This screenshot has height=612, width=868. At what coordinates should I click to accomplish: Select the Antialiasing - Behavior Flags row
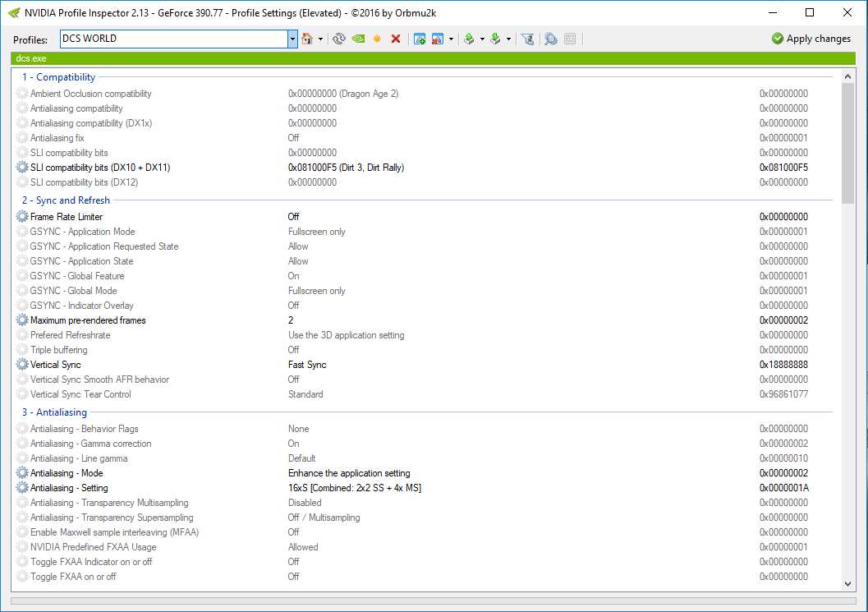(424, 429)
